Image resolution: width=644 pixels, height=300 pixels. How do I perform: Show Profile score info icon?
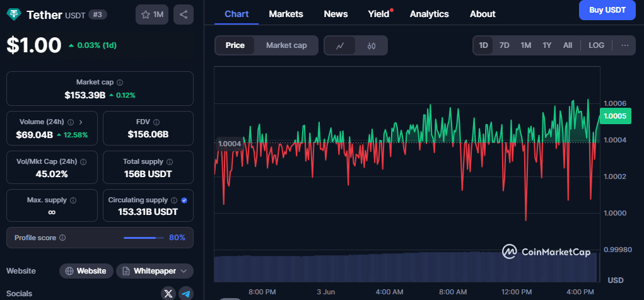[62, 238]
